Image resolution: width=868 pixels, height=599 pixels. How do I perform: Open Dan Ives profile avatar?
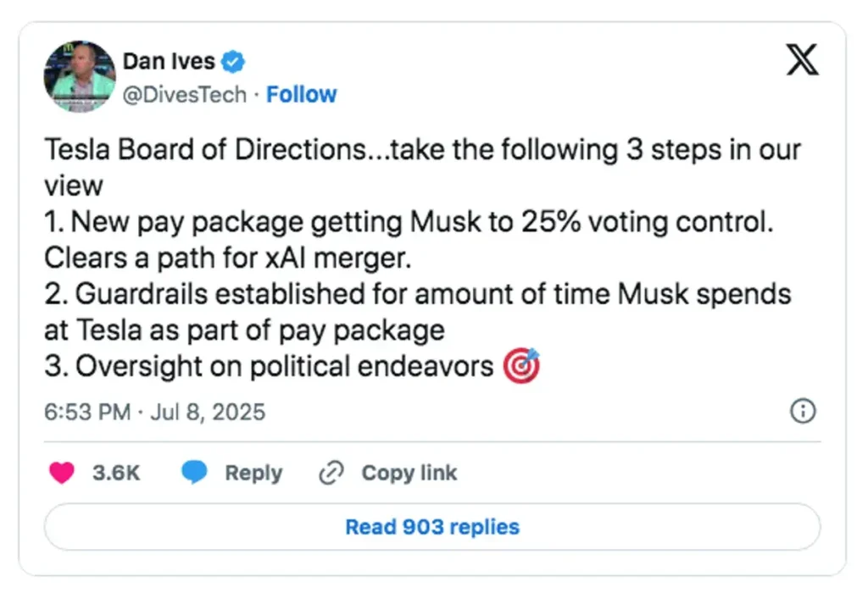click(x=80, y=76)
